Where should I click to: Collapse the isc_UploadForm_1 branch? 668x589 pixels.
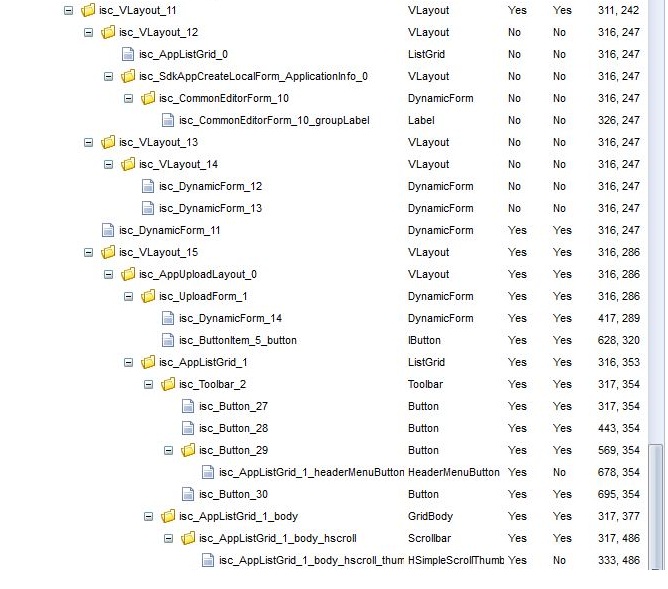coord(129,296)
